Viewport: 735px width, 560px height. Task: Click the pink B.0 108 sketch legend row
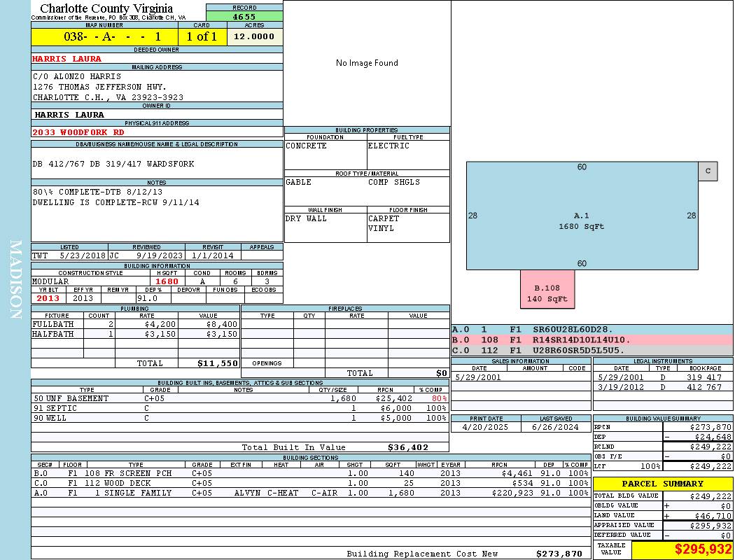click(591, 339)
